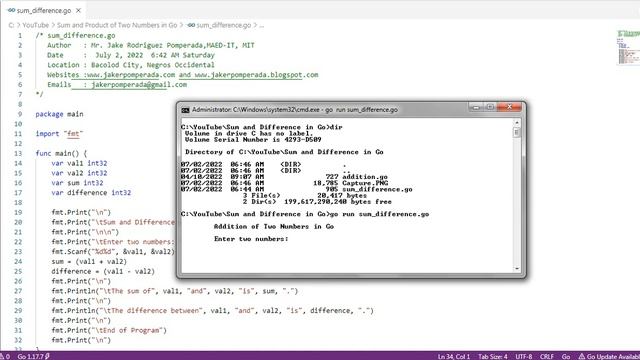Click the code minimap preview
The image size is (640, 360).
(628, 48)
